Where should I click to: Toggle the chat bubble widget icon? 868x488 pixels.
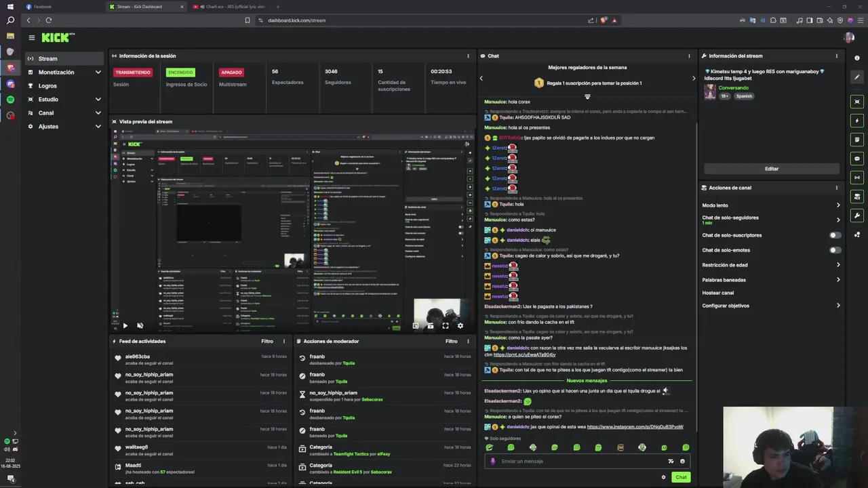(x=857, y=159)
